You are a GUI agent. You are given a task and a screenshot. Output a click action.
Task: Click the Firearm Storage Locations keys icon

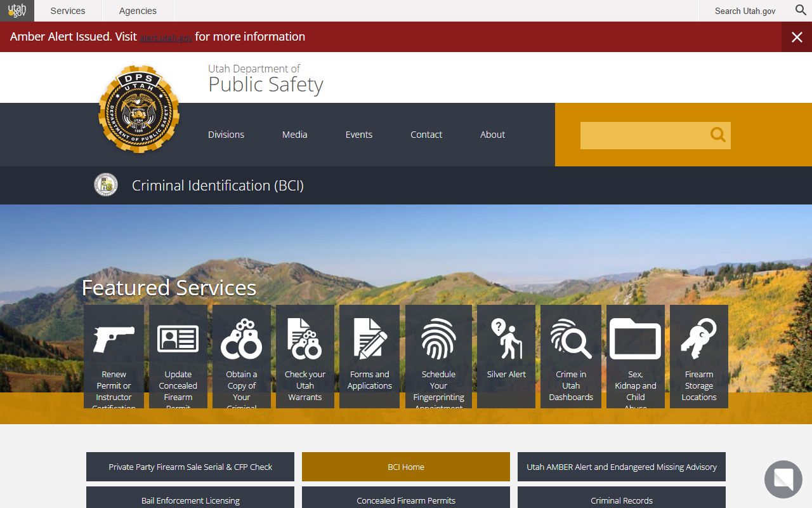click(x=698, y=339)
